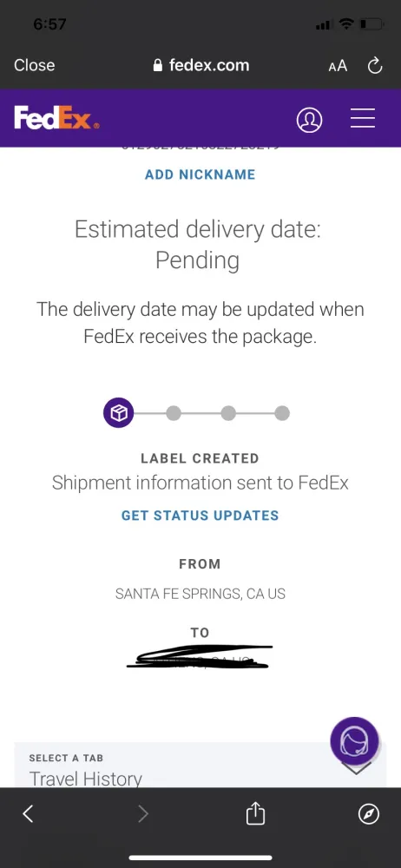401x868 pixels.
Task: Tap the share icon in bottom toolbar
Action: pyautogui.click(x=255, y=814)
